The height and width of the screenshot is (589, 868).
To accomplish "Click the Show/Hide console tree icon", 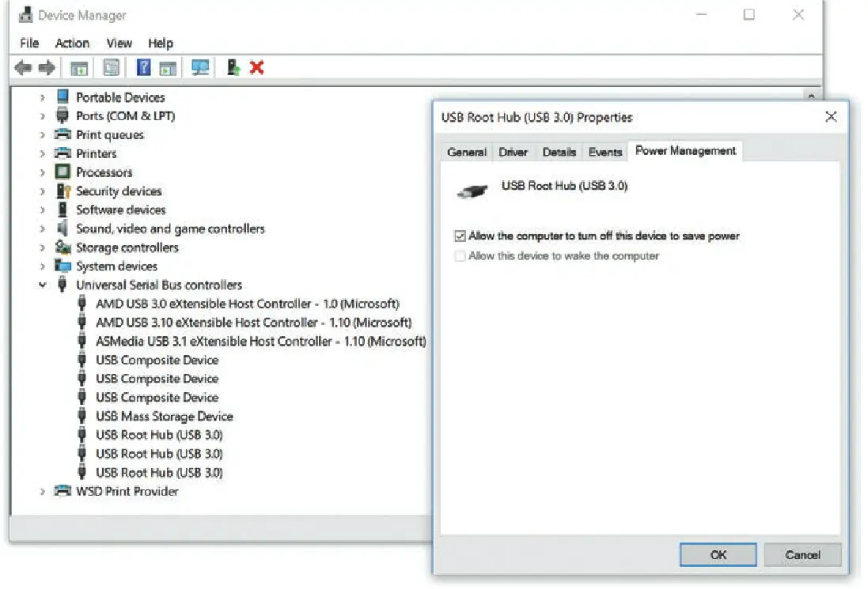I will 80,68.
